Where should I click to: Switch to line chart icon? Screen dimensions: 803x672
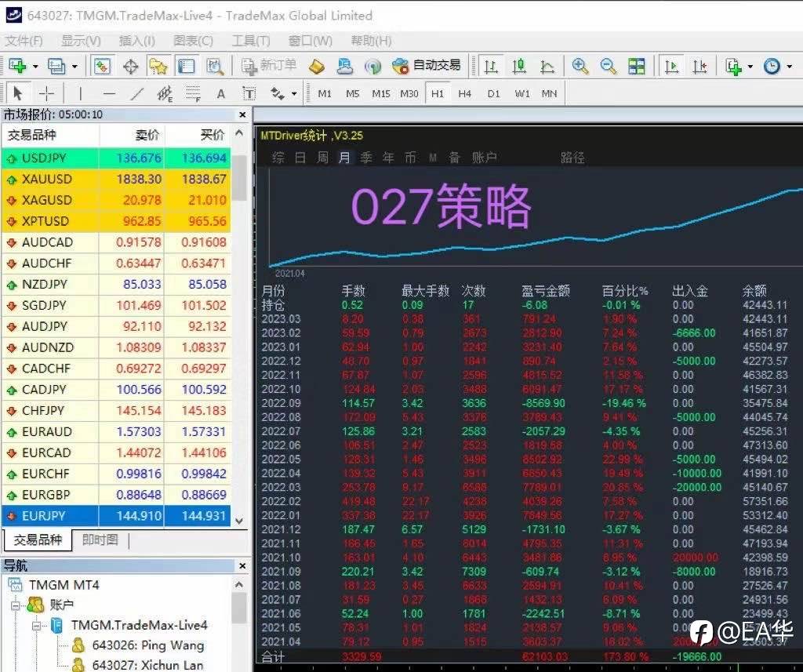(547, 66)
